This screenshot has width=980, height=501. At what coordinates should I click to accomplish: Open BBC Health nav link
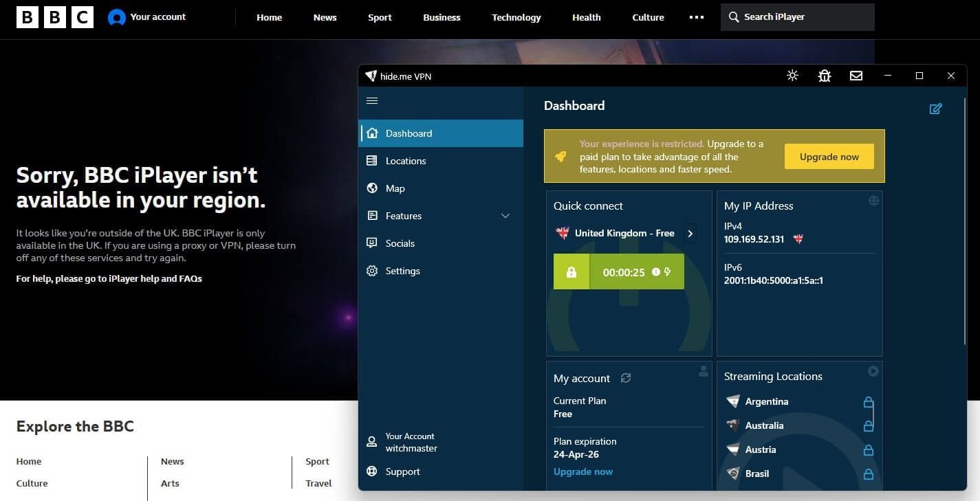[587, 17]
